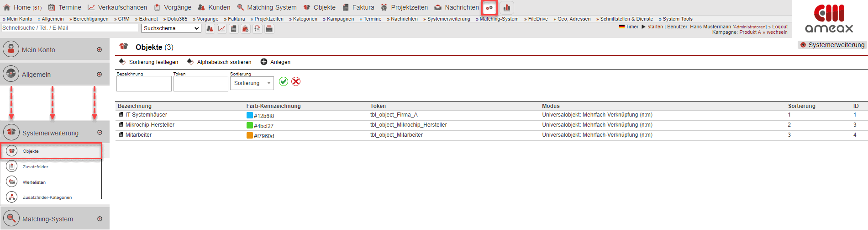This screenshot has height=230, width=868.
Task: Expand the Matching-System sidebar section
Action: click(100, 219)
